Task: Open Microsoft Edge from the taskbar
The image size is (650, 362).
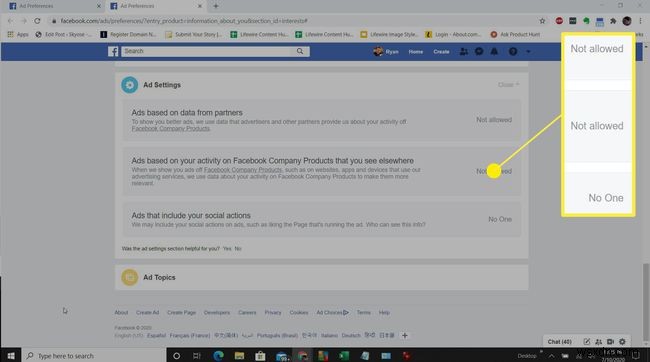Action: coord(218,356)
